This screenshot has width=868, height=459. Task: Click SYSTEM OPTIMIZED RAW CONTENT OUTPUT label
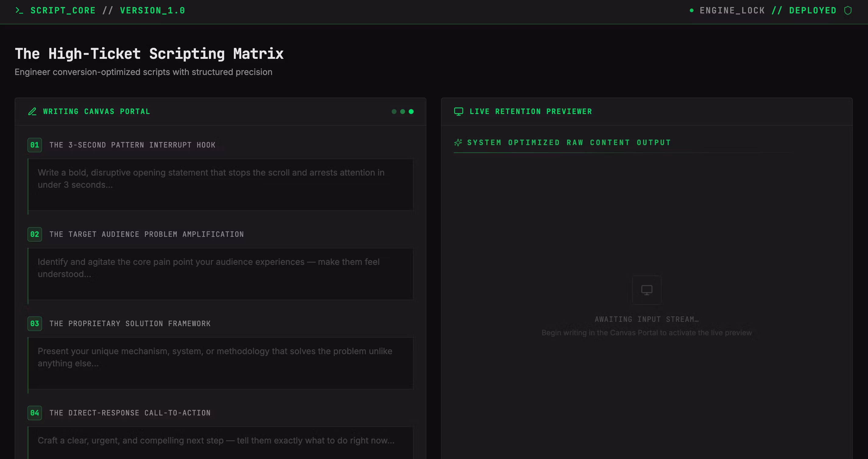pos(569,143)
